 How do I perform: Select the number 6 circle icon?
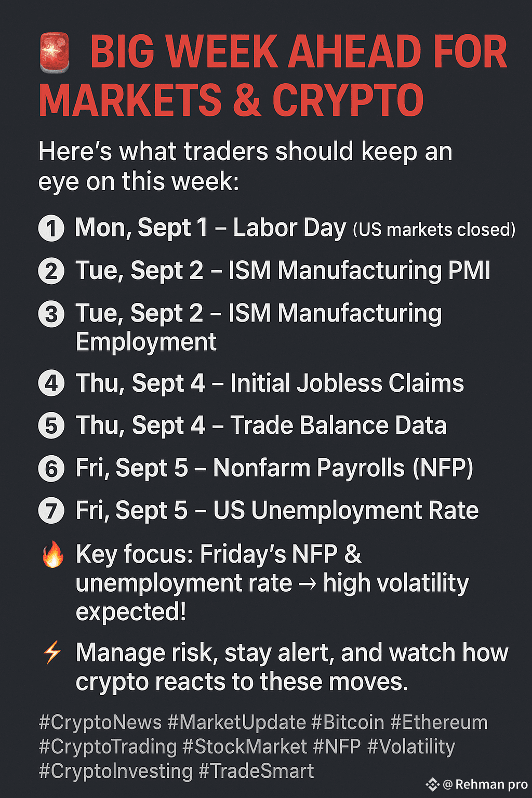pyautogui.click(x=51, y=469)
